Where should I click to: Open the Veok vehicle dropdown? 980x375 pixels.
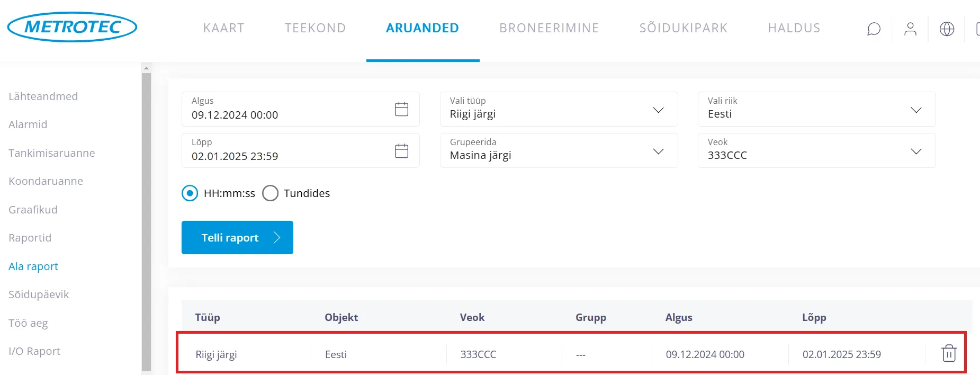click(x=916, y=151)
